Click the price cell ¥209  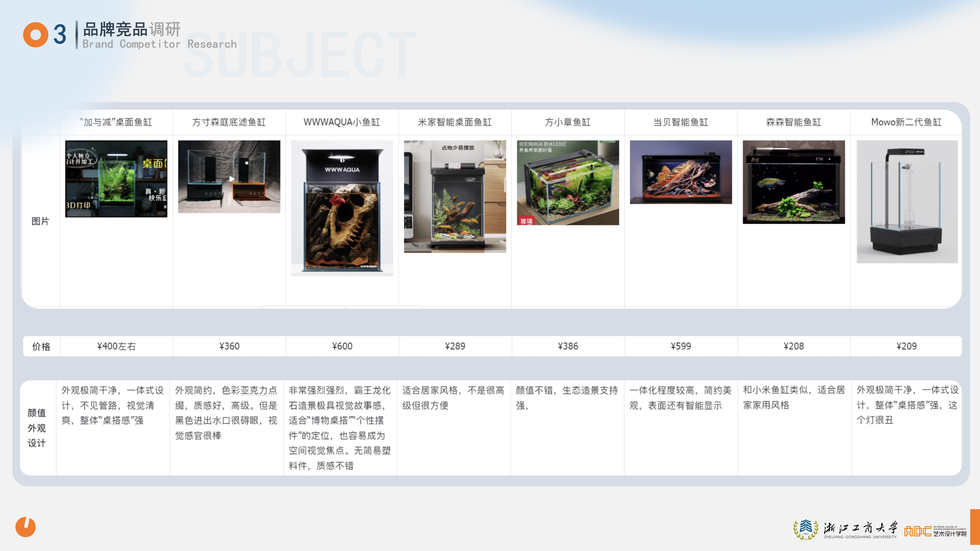pos(906,346)
